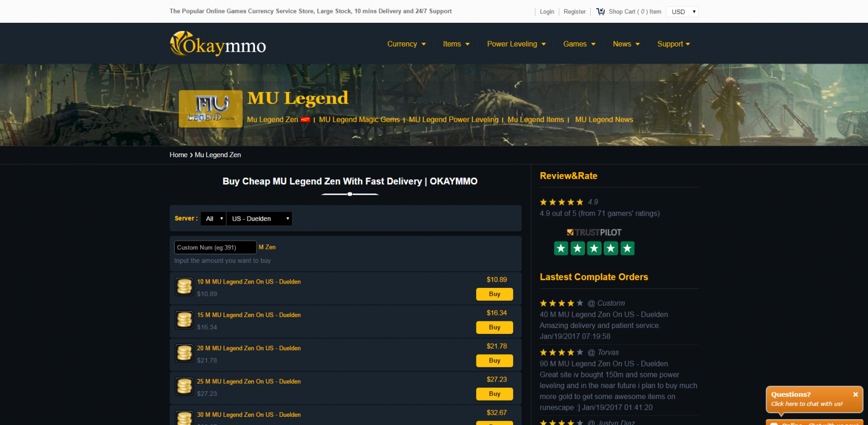
Task: Click coin icon for 15 M Zen
Action: (184, 319)
